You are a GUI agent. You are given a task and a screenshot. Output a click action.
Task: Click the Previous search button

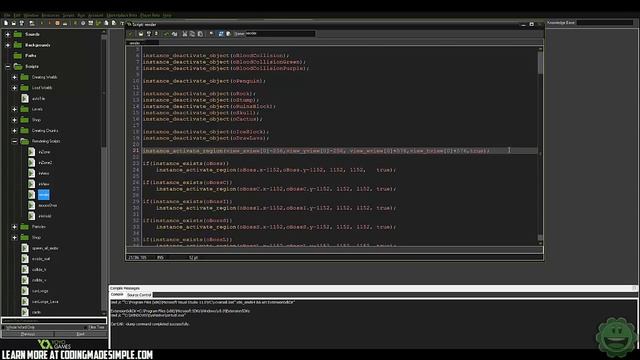tap(28, 334)
